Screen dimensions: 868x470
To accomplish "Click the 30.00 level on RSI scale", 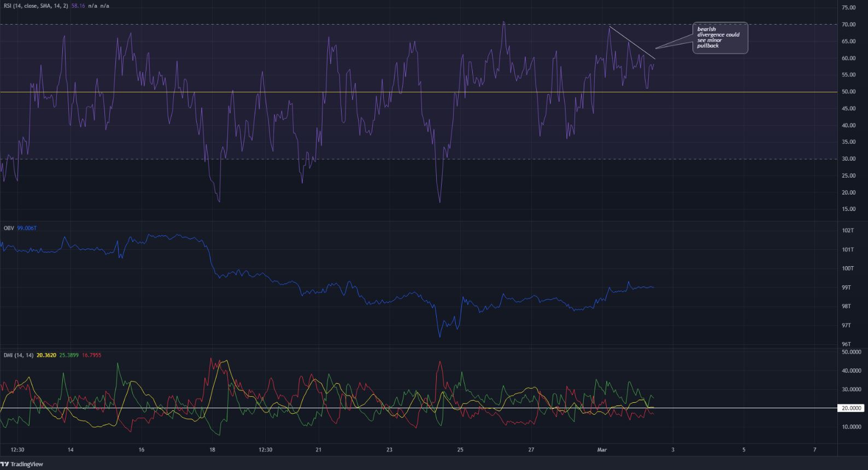I will click(x=848, y=159).
